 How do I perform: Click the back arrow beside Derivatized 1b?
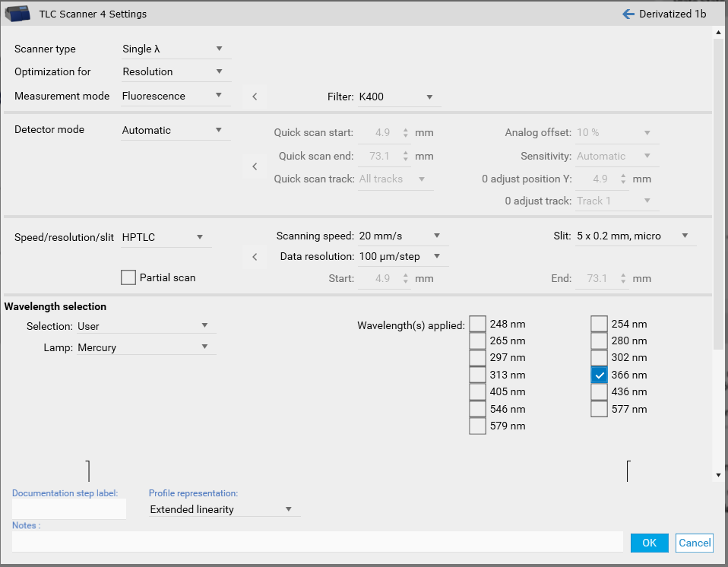click(x=628, y=14)
